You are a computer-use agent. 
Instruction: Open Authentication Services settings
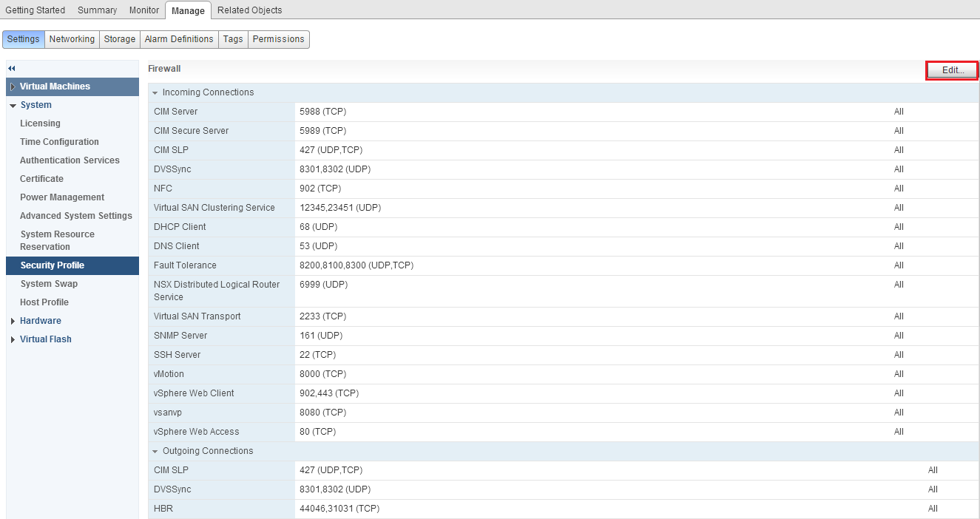(70, 160)
